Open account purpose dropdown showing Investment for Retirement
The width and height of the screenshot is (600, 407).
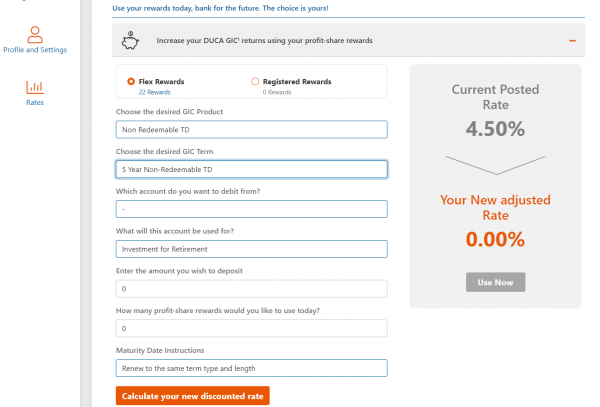pos(251,249)
